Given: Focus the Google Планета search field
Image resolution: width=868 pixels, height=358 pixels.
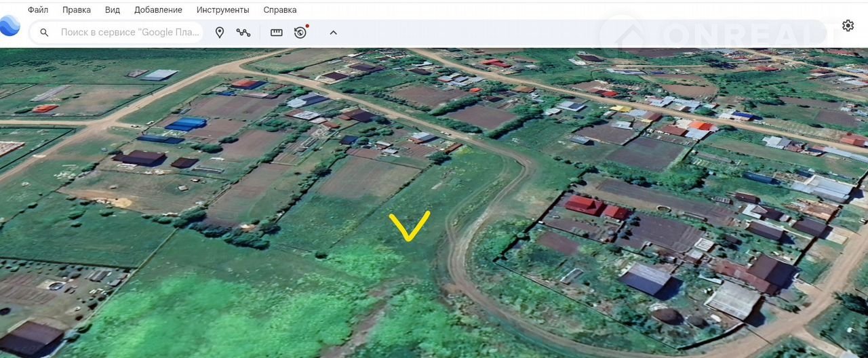Looking at the screenshot, I should pyautogui.click(x=129, y=33).
